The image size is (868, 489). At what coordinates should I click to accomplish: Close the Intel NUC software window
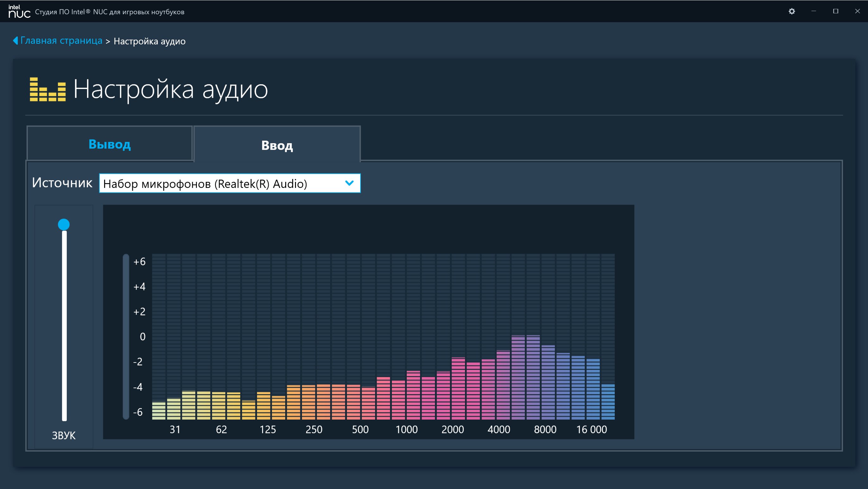click(857, 11)
